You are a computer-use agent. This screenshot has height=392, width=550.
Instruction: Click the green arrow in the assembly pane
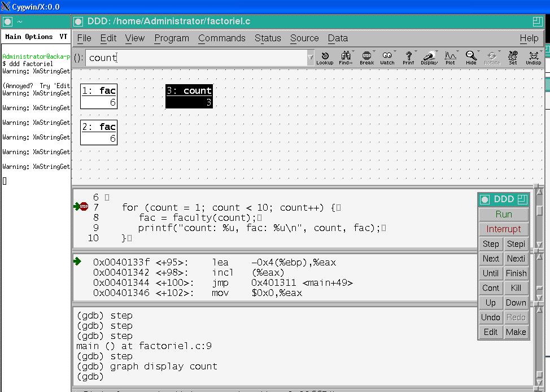[x=77, y=261]
